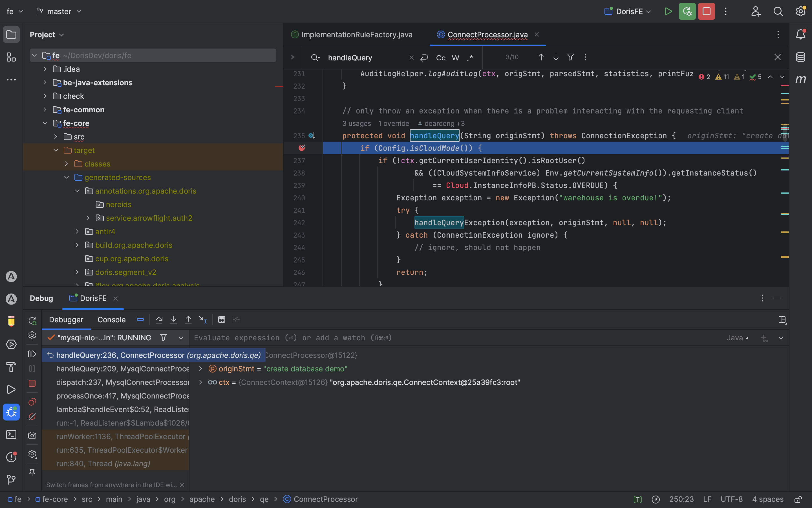
Task: Toggle Regex option in search bar
Action: point(470,58)
